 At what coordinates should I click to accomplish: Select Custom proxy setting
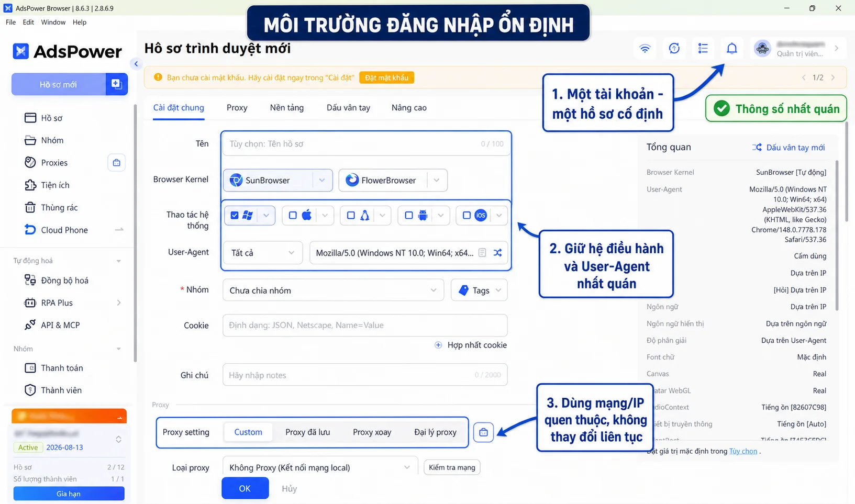click(x=248, y=432)
